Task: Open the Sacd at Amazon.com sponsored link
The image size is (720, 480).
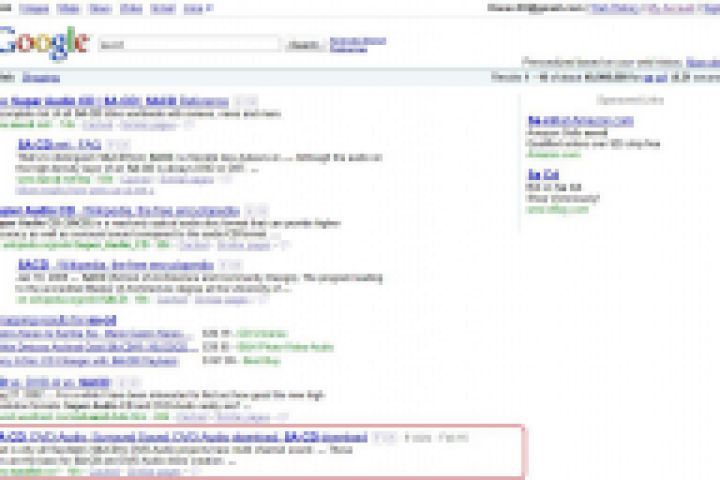Action: pos(580,121)
